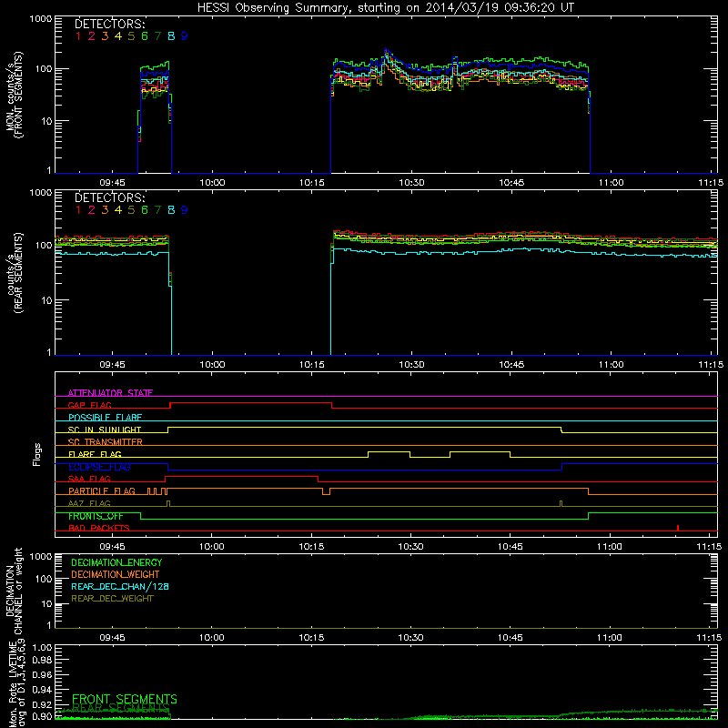The image size is (728, 728).
Task: Select the REAR_DEC_CHAN/128 legend entry
Action: tap(120, 586)
